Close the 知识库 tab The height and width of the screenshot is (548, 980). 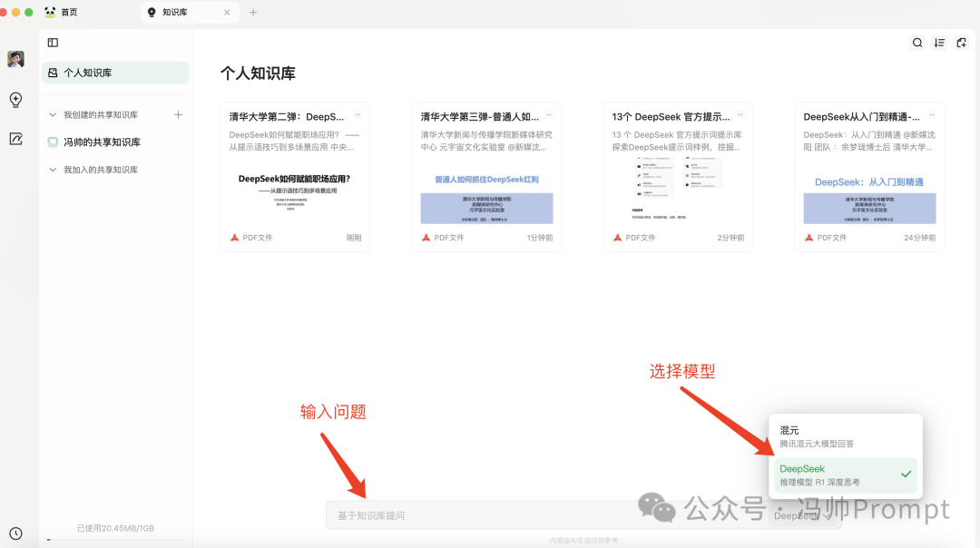click(227, 13)
